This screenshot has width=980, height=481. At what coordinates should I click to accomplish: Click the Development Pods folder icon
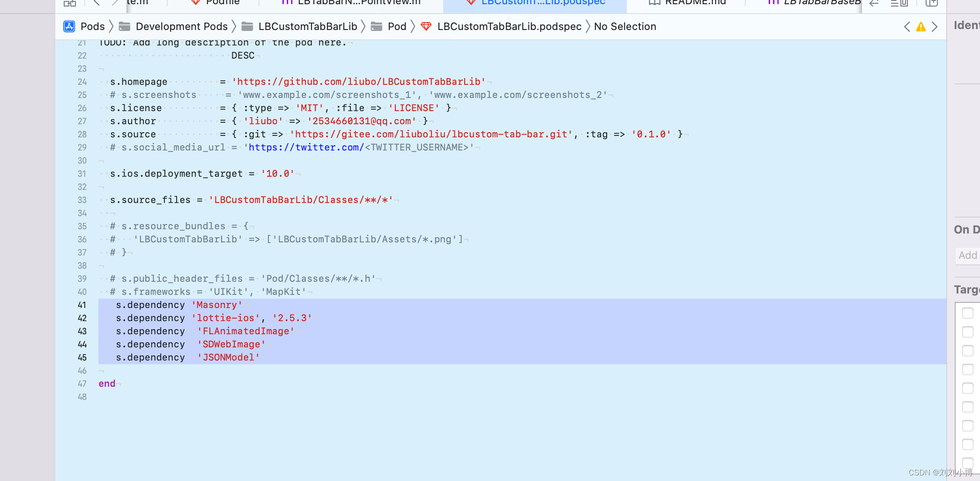[x=125, y=26]
